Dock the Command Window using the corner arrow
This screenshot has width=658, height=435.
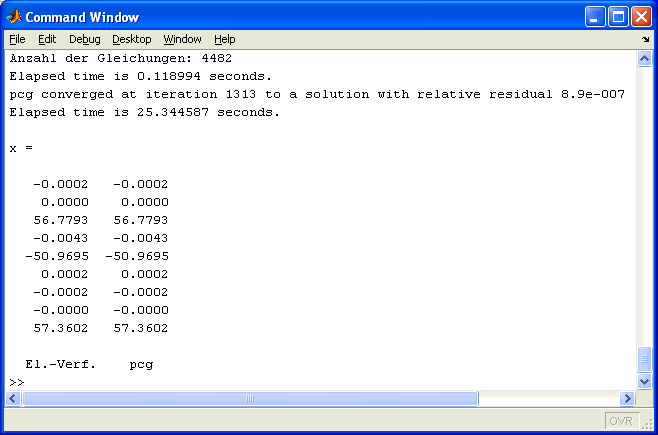pyautogui.click(x=644, y=40)
